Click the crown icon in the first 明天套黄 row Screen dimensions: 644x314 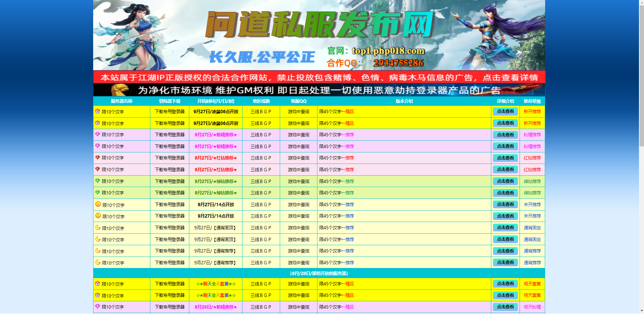pos(98,283)
